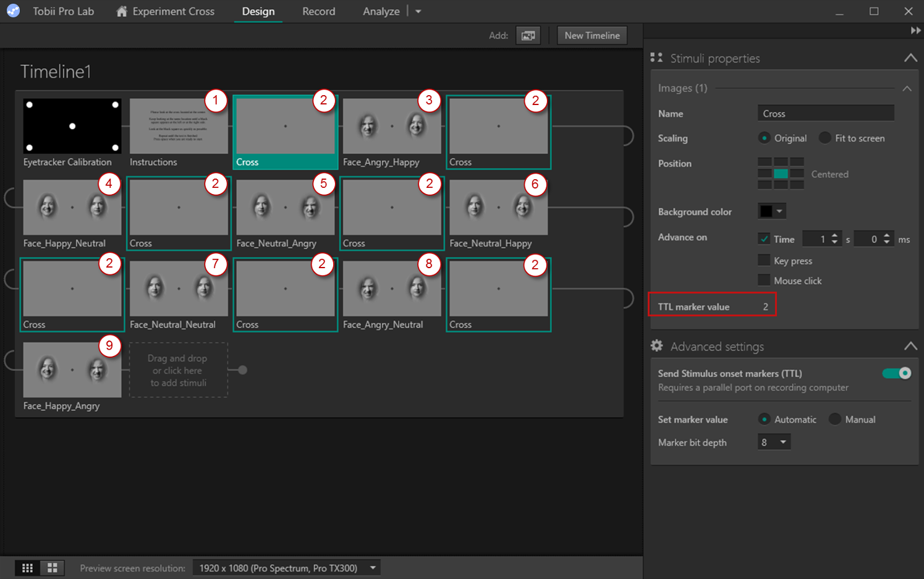
Task: Click the Tobii Pro Lab logo icon
Action: click(13, 11)
